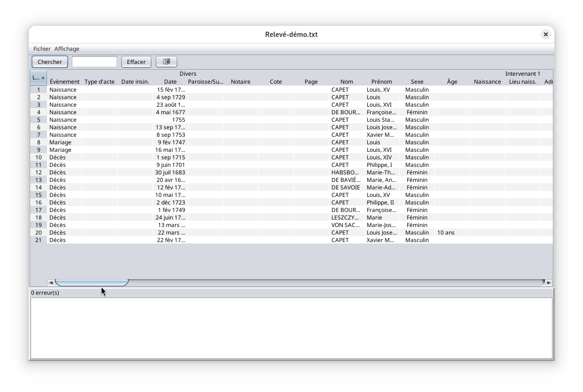583x392 pixels.
Task: Open the Affichage menu
Action: pos(67,49)
